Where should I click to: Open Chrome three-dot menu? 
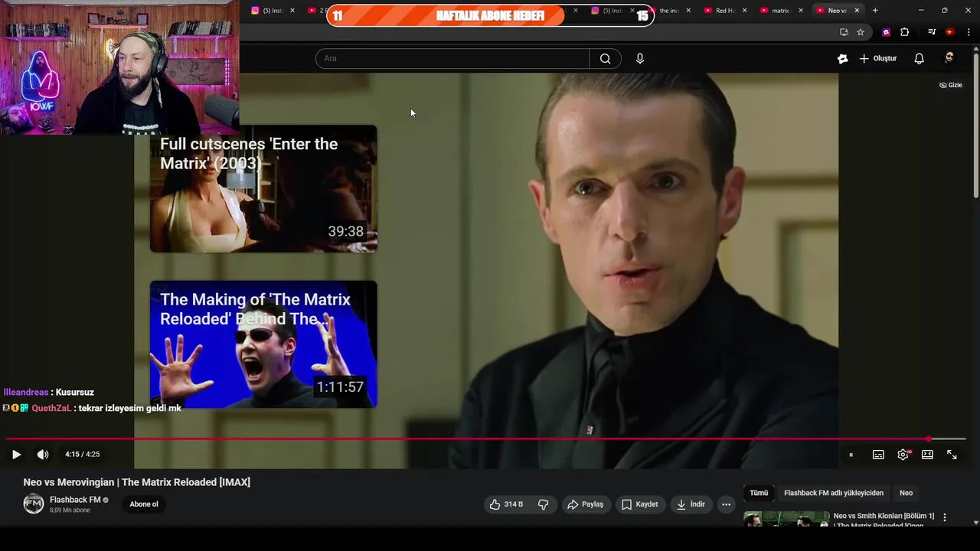pos(969,32)
